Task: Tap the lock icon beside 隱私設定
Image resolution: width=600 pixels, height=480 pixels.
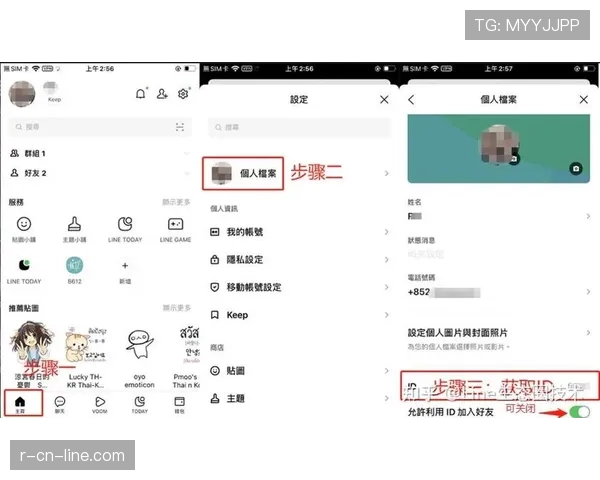Action: tap(215, 260)
